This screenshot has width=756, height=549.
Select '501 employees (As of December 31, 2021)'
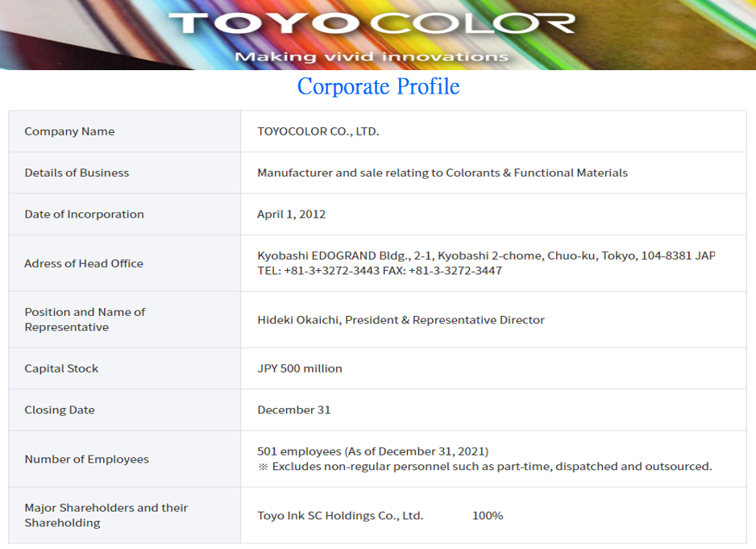(372, 451)
